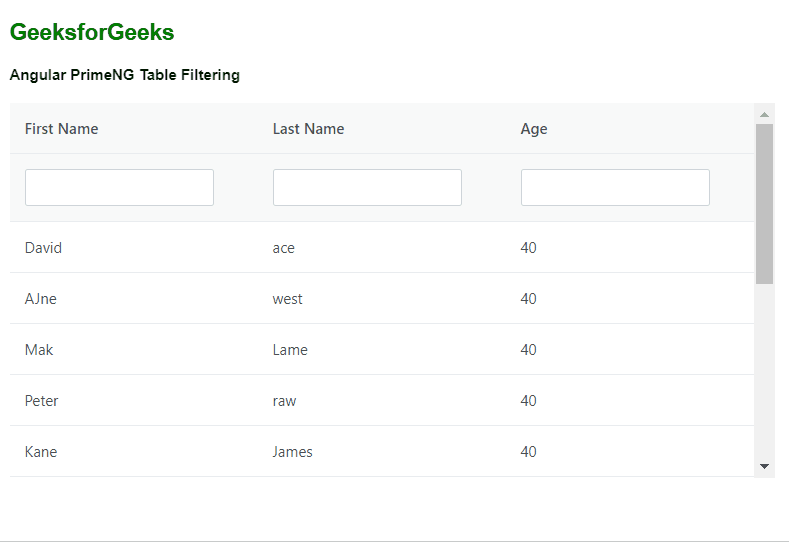The image size is (789, 542).
Task: Click the First Name column header
Action: [62, 129]
